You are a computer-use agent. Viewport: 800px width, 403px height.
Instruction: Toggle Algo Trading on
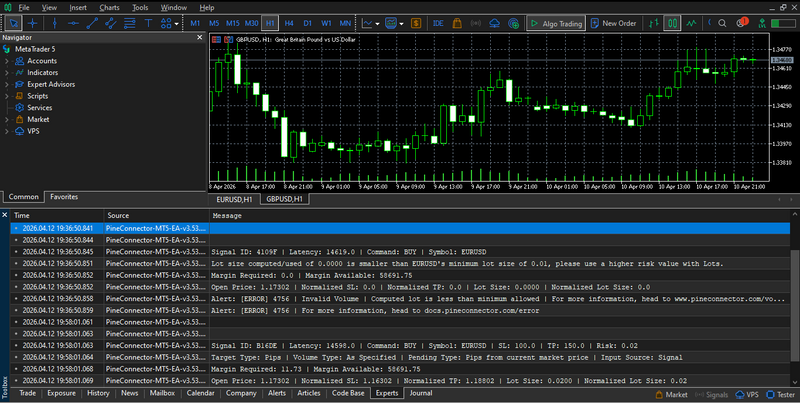[556, 23]
